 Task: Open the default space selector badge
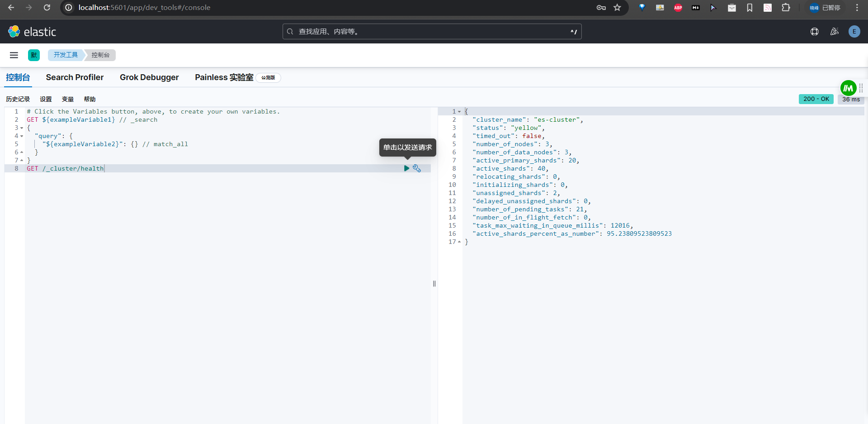[34, 55]
